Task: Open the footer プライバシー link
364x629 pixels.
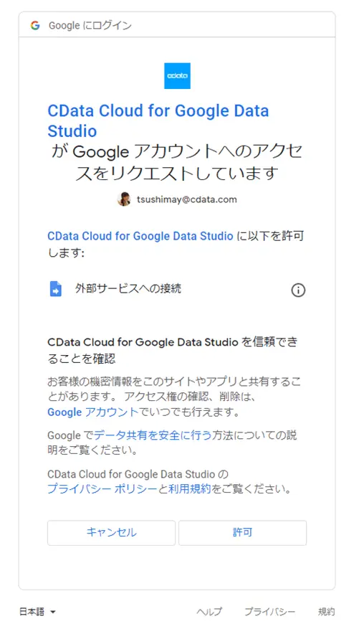Action: [270, 612]
